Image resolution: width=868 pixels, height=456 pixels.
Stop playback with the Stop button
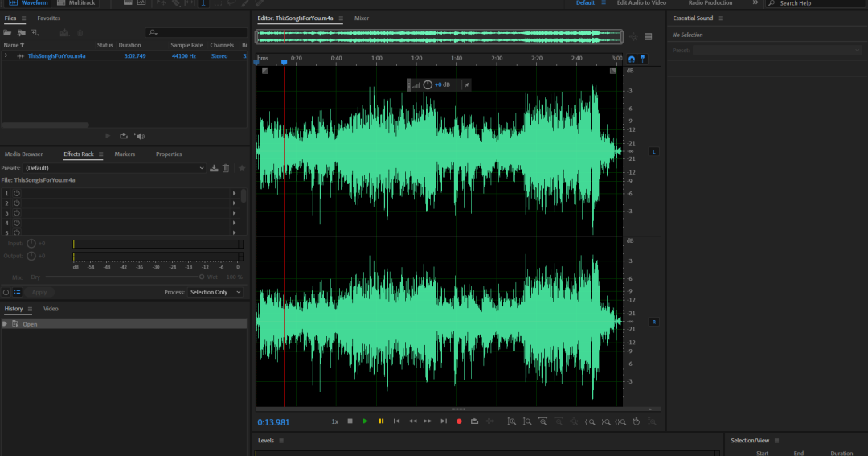click(x=350, y=421)
